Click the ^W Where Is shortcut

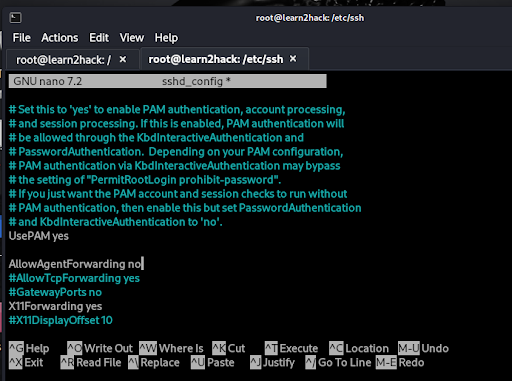[x=171, y=348]
